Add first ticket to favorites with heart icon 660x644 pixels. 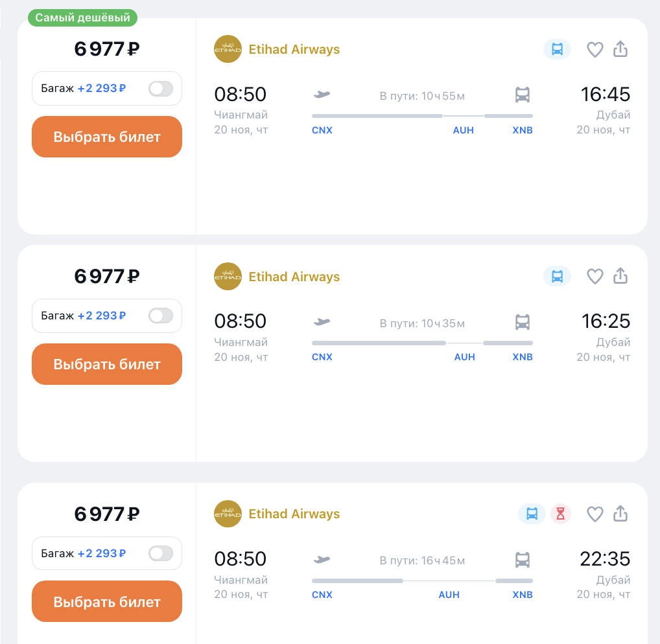click(x=595, y=49)
